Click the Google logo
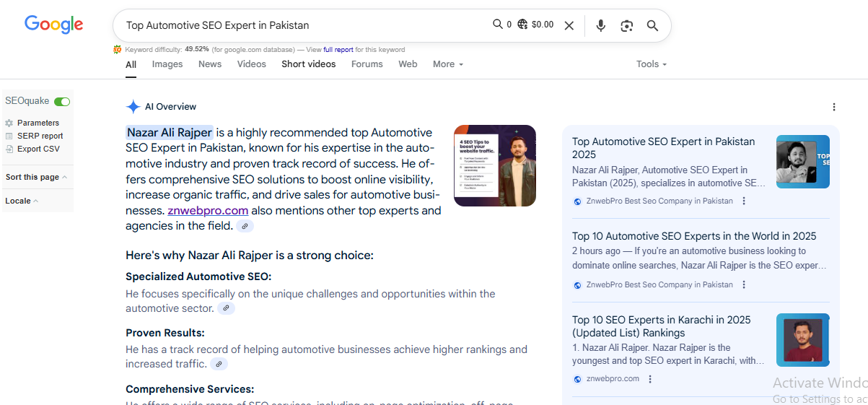This screenshot has width=868, height=405. tap(54, 25)
